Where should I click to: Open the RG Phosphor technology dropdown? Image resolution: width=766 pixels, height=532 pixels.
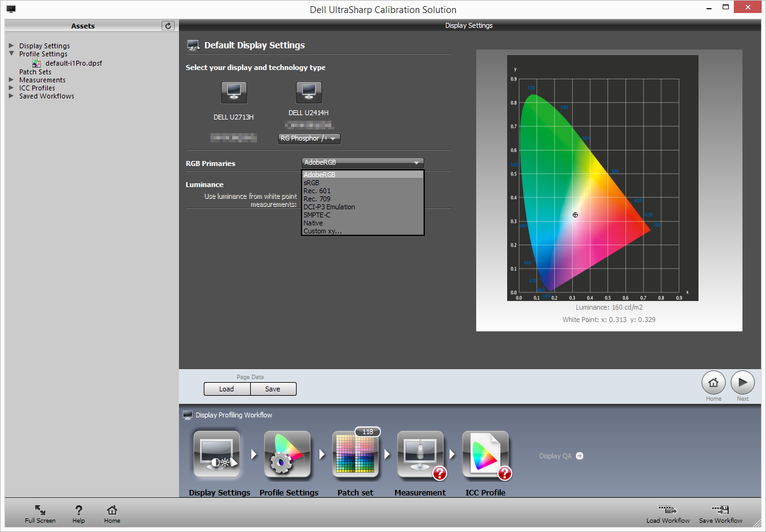point(309,139)
